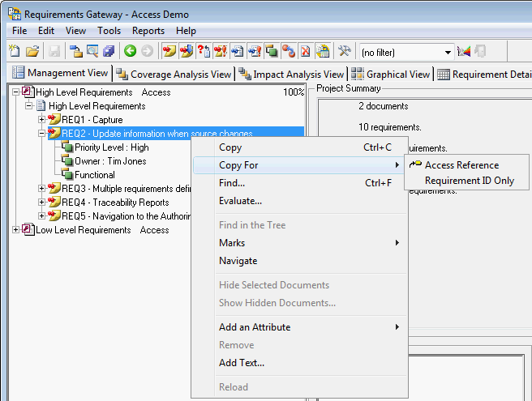Screen dimensions: 532x401
Task: Select Access Reference from the submenu
Action: coord(461,165)
